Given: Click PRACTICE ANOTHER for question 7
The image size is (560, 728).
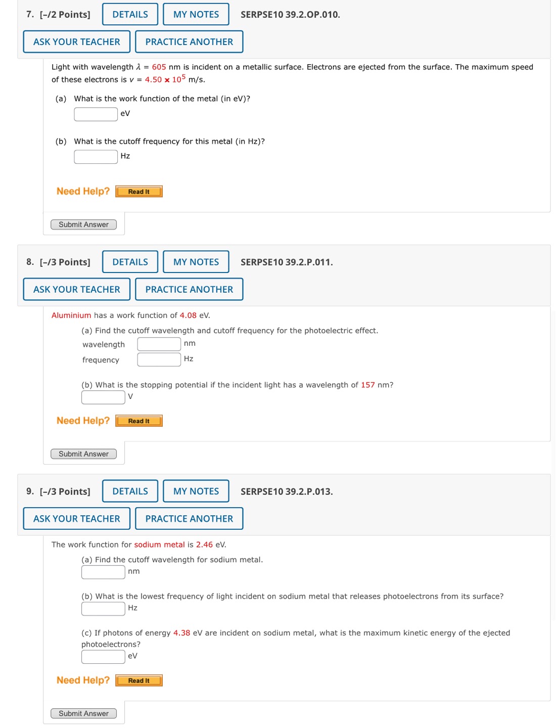Looking at the screenshot, I should pos(189,41).
